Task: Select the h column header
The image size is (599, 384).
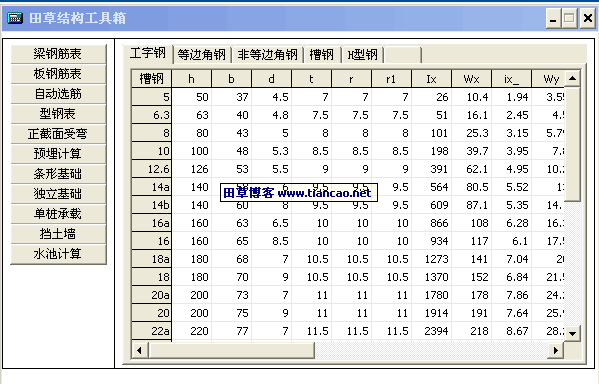Action: click(192, 79)
